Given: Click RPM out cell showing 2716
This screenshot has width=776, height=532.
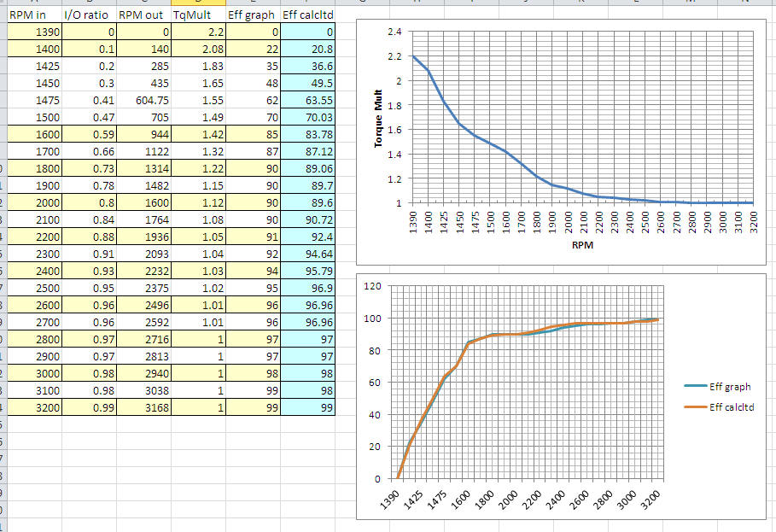Looking at the screenshot, I should tap(143, 340).
